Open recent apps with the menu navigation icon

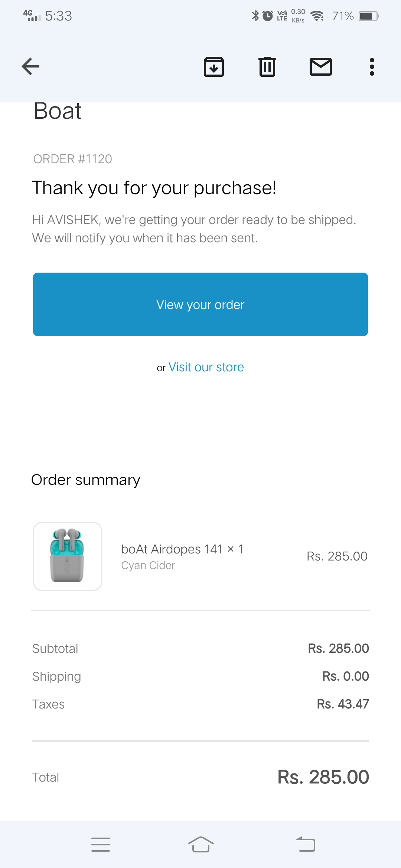[101, 845]
